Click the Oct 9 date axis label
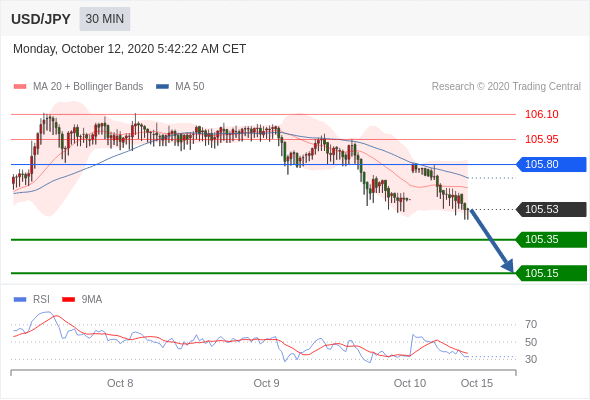590x400 pixels. pos(266,383)
